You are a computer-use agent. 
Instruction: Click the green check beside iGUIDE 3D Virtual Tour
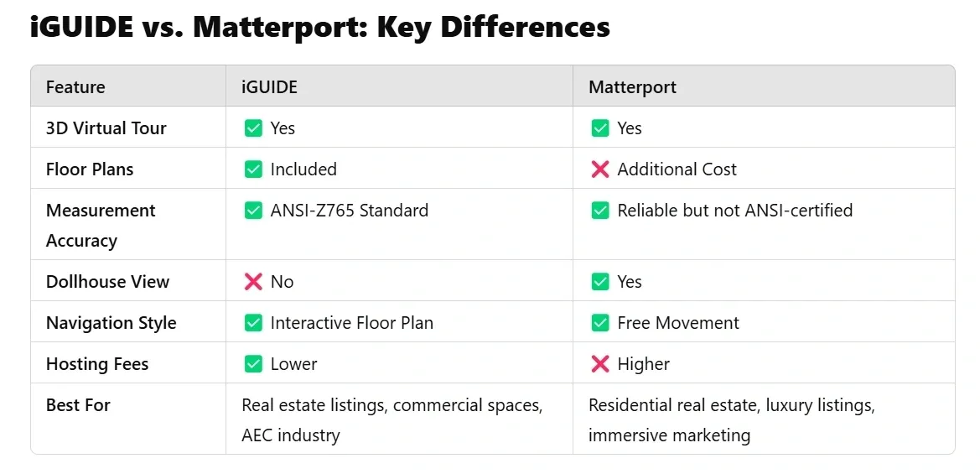253,128
